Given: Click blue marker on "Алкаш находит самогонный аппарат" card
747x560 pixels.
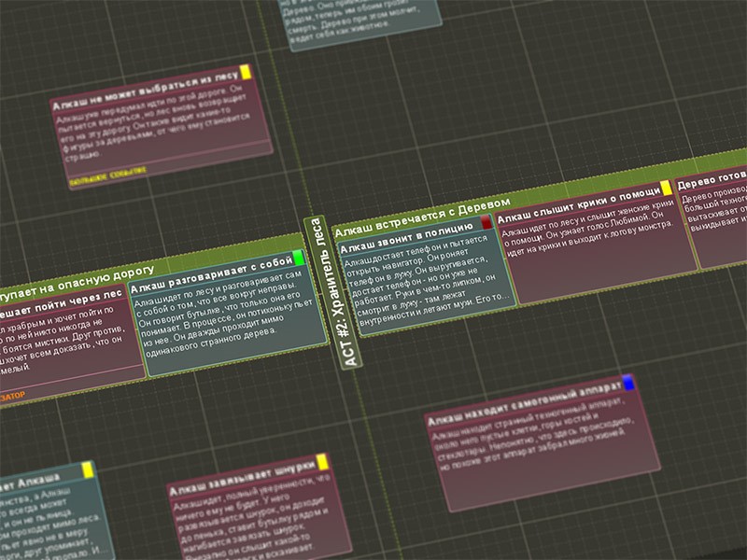Looking at the screenshot, I should pos(627,383).
